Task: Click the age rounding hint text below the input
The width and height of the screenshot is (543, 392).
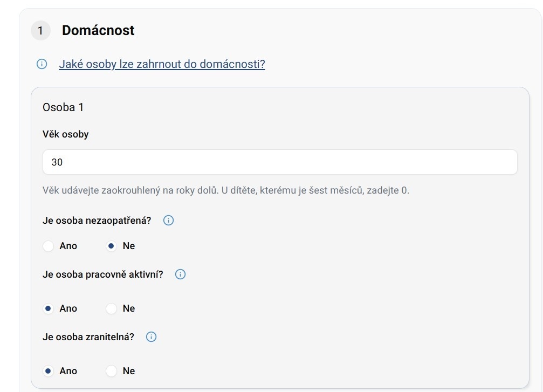Action: pyautogui.click(x=226, y=190)
